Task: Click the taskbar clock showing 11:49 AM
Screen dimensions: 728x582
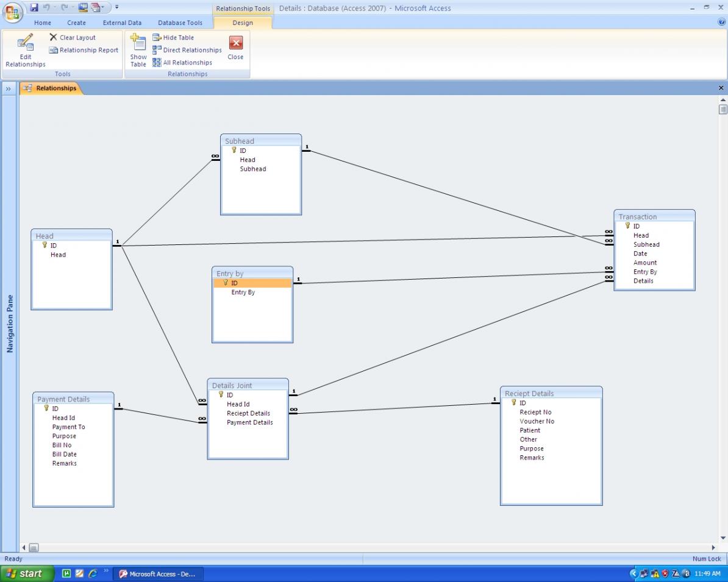Action: pyautogui.click(x=707, y=574)
